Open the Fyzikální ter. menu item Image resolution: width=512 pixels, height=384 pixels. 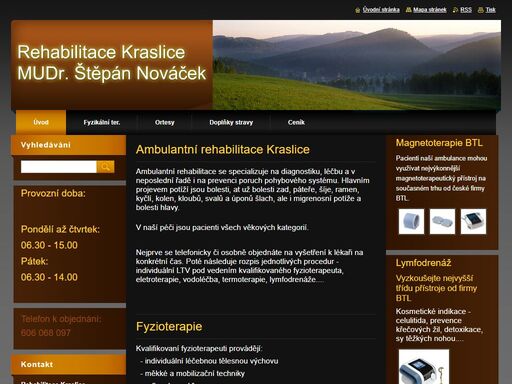tap(102, 122)
